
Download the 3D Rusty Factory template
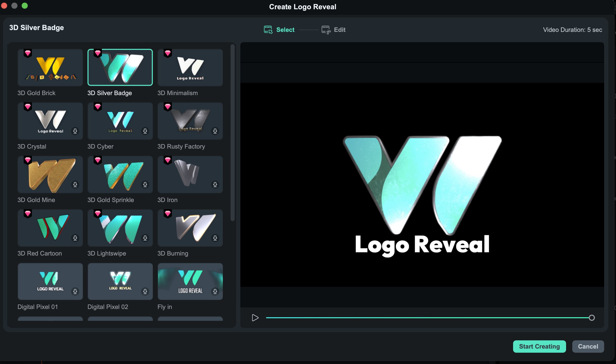215,131
